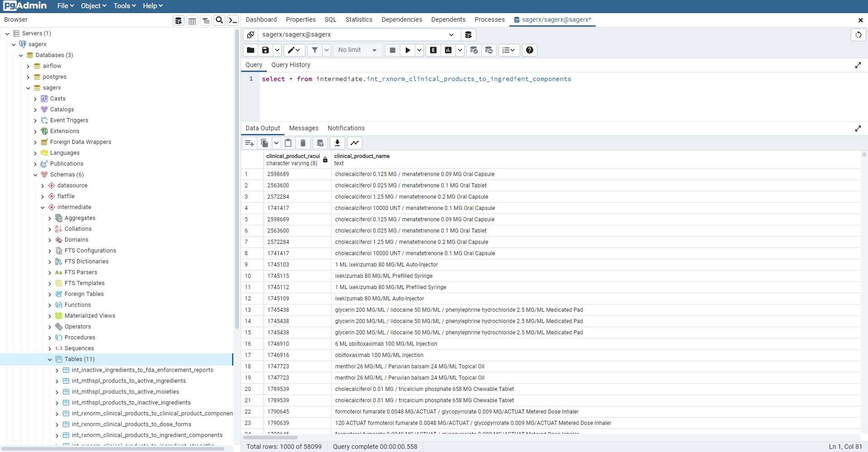
Task: Click the clinical_product_name column header
Action: click(362, 160)
